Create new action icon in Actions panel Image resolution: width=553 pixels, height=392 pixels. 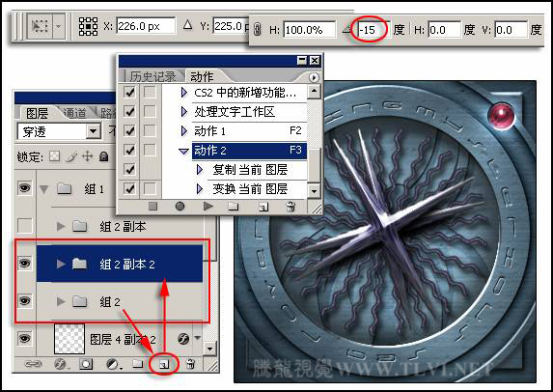(263, 207)
